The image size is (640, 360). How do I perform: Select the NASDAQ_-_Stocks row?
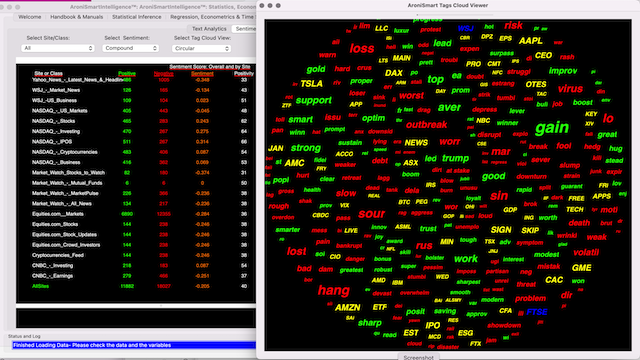(136, 121)
